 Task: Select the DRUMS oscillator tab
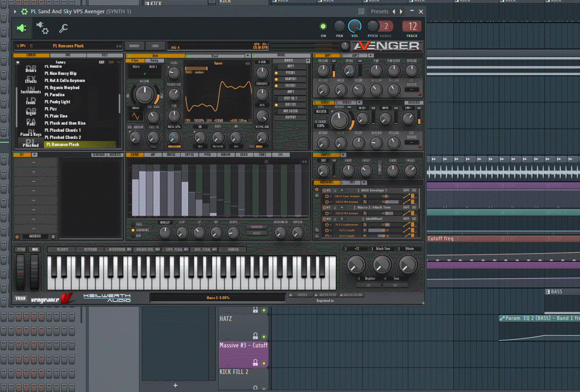(x=281, y=55)
